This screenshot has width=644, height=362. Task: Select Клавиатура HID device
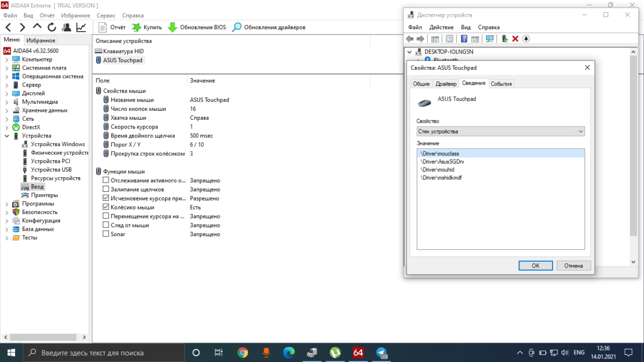coord(119,51)
